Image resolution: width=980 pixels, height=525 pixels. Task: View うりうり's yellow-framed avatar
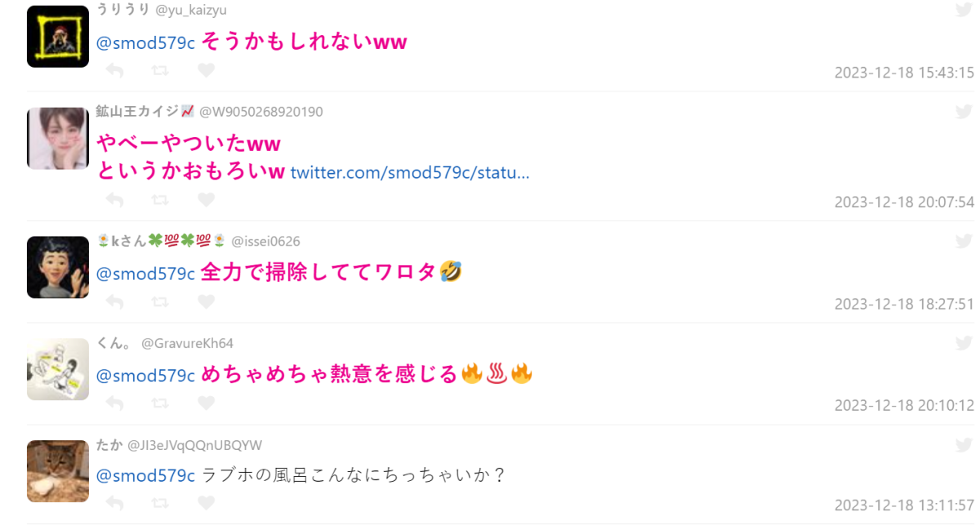click(x=58, y=37)
